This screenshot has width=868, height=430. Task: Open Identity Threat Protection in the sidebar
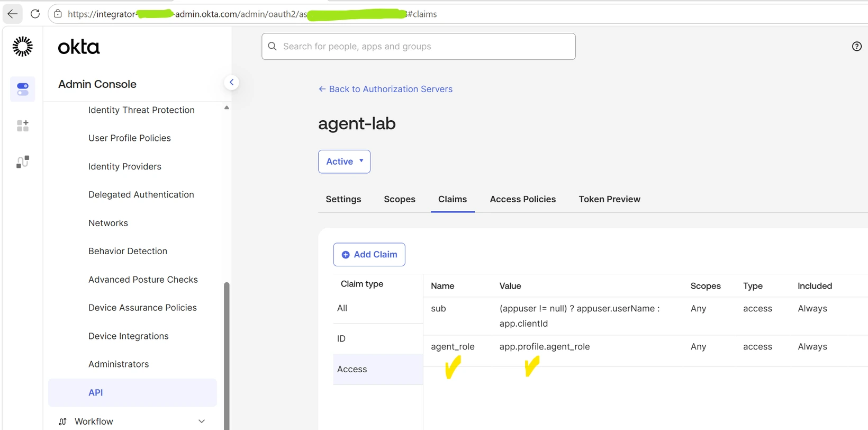(x=141, y=110)
